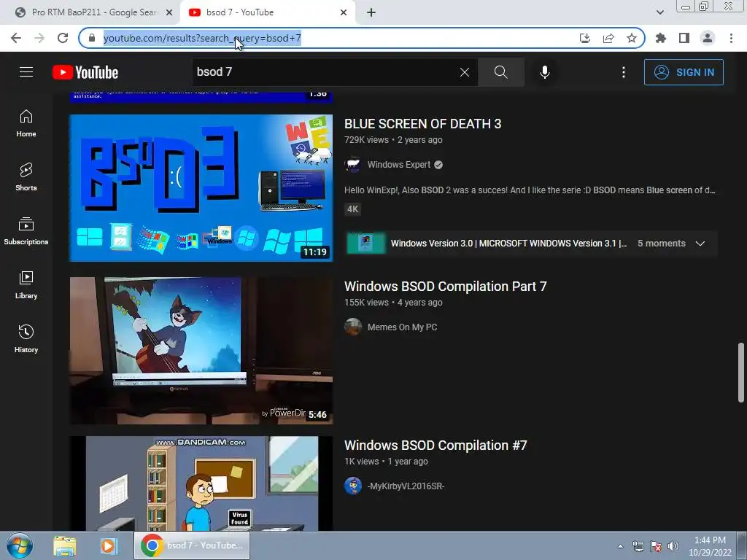747x560 pixels.
Task: Visit the Memes On My PC channel
Action: click(x=402, y=327)
